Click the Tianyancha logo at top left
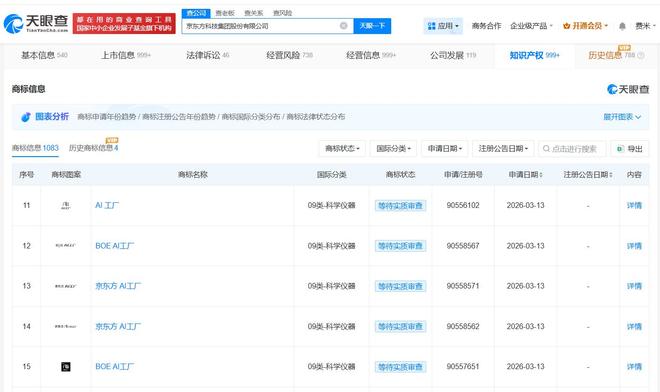The image size is (660, 392). coord(36,23)
